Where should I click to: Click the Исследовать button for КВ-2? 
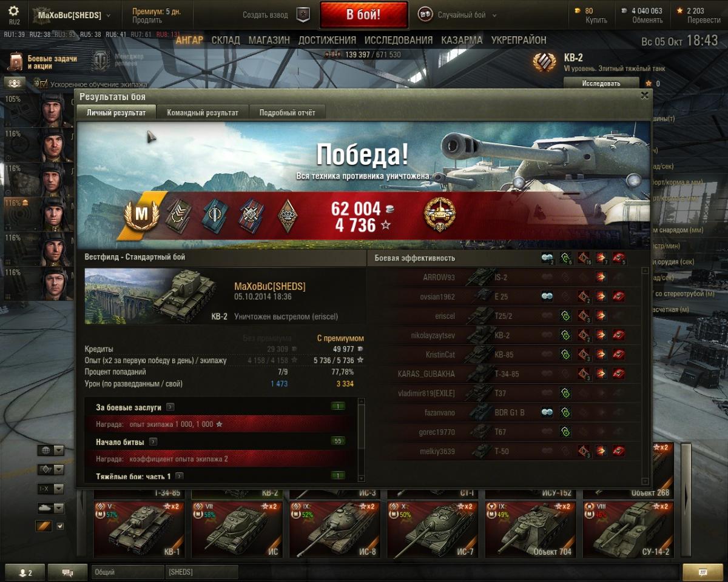[x=601, y=83]
